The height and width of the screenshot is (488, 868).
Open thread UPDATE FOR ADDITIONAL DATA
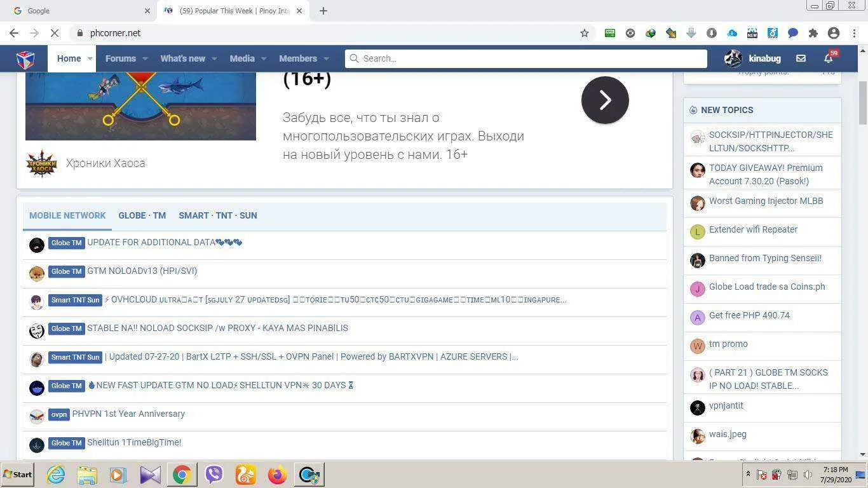point(165,242)
